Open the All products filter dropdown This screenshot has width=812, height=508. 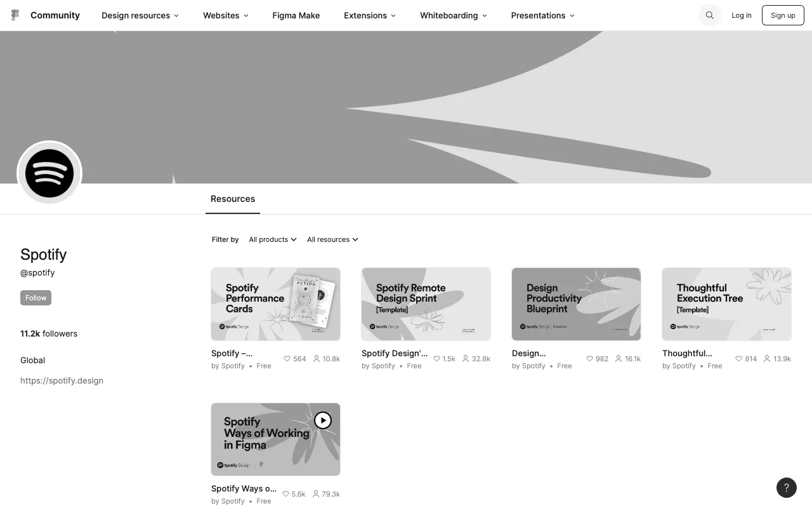click(x=273, y=239)
